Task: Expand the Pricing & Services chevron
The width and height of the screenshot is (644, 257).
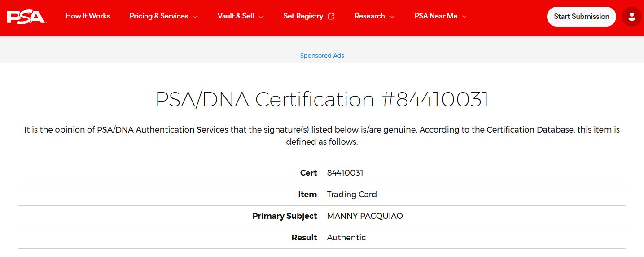Action: [x=195, y=17]
